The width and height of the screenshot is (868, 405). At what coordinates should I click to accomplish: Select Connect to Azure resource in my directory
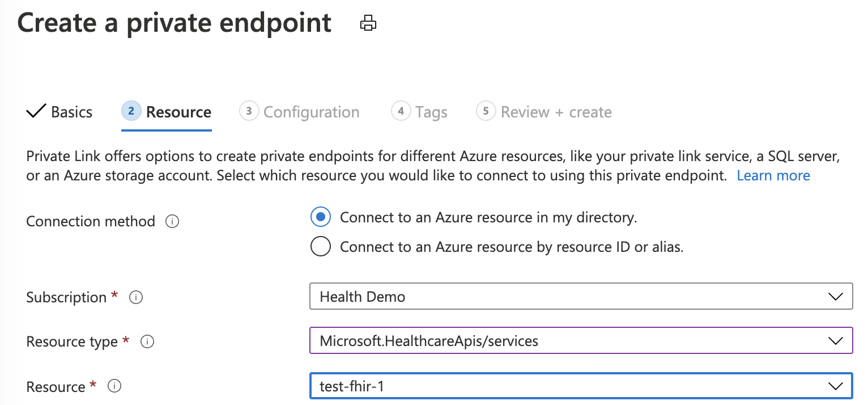tap(321, 217)
